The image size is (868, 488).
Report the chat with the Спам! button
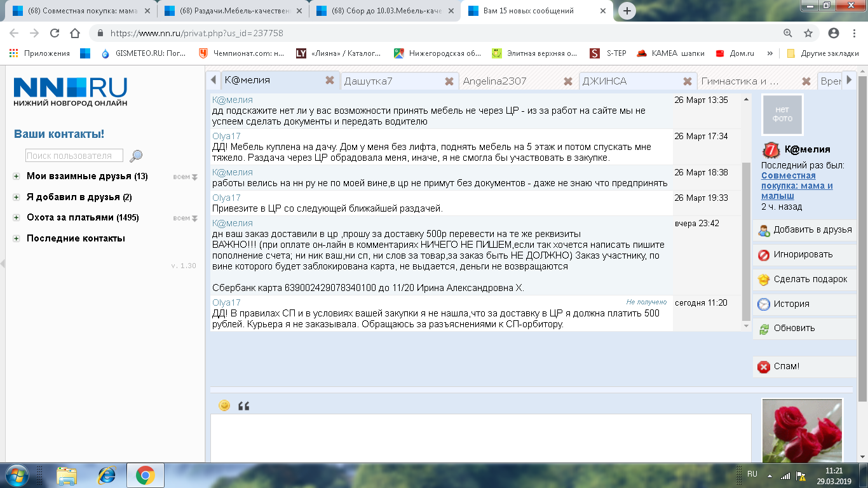804,367
